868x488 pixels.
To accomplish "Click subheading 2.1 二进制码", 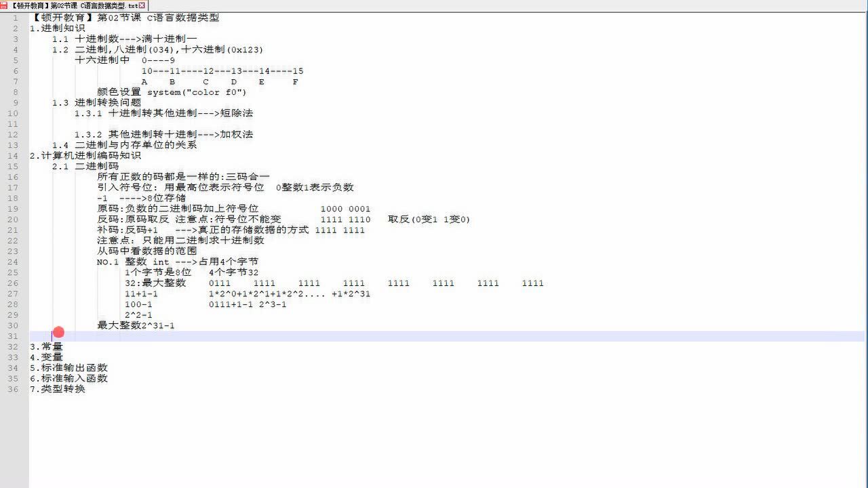I will 85,166.
